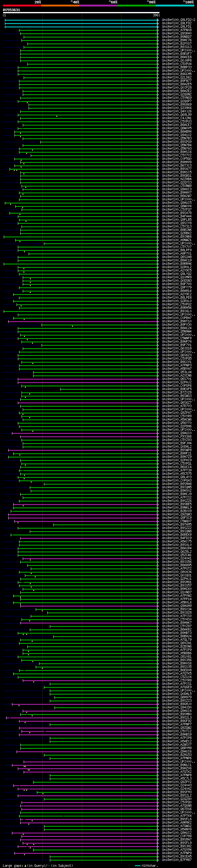Select label UniRef100_C5YNG9
The width and height of the screenshot is (197, 868).
click(177, 98)
